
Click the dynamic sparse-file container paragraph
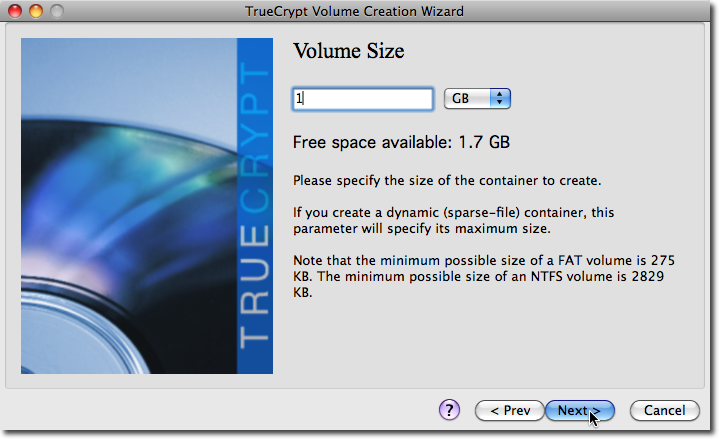click(454, 220)
